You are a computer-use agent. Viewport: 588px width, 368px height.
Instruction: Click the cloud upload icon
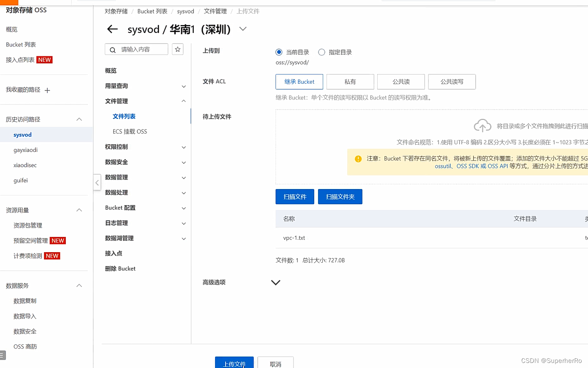click(482, 126)
